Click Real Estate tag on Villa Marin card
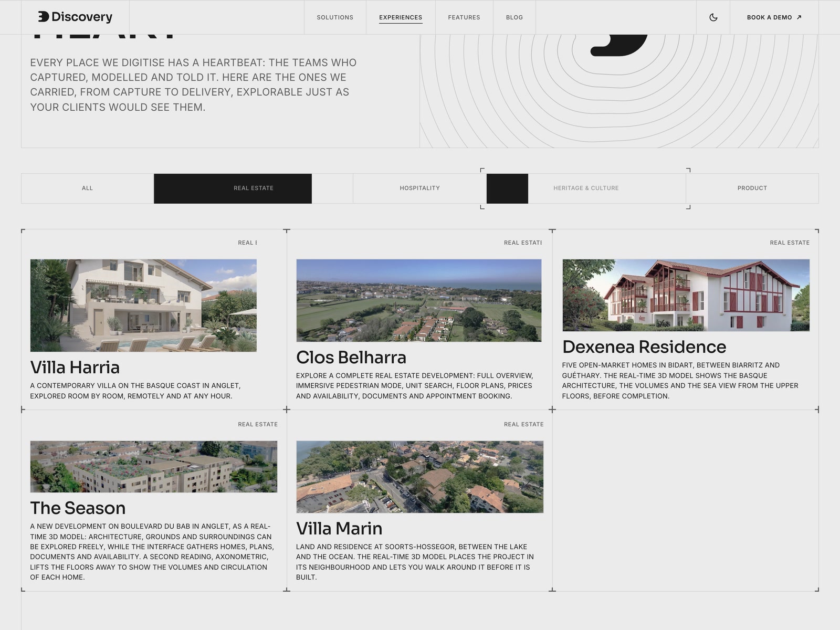840x630 pixels. (523, 424)
